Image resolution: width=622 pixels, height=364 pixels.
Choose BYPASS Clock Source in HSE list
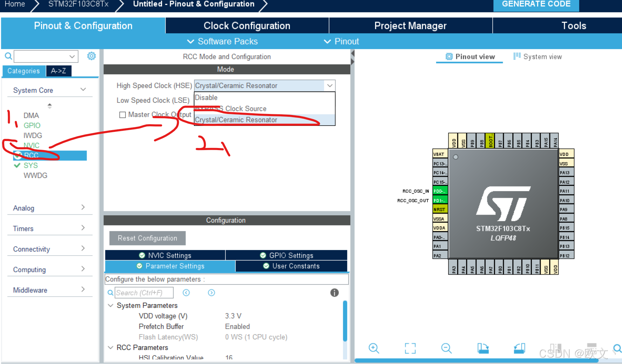pos(265,109)
